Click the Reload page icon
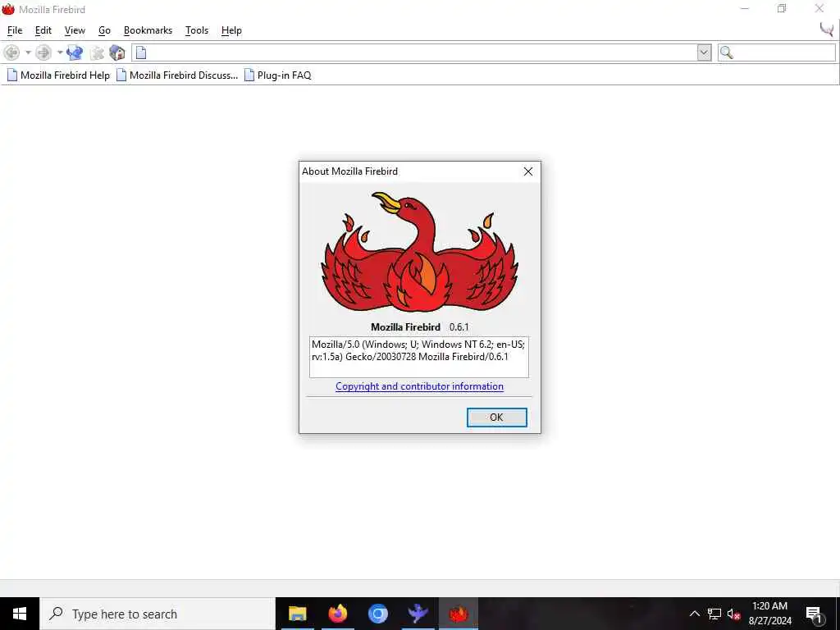840x630 pixels. click(x=75, y=52)
